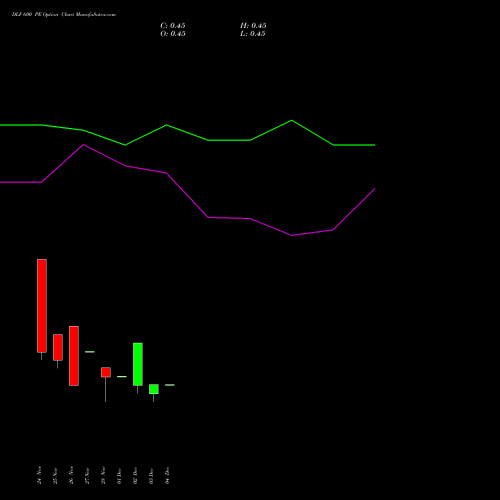Screen dimensions: 500x500
Task: Select the tall green candle for 02 Dec
Action: (138, 364)
